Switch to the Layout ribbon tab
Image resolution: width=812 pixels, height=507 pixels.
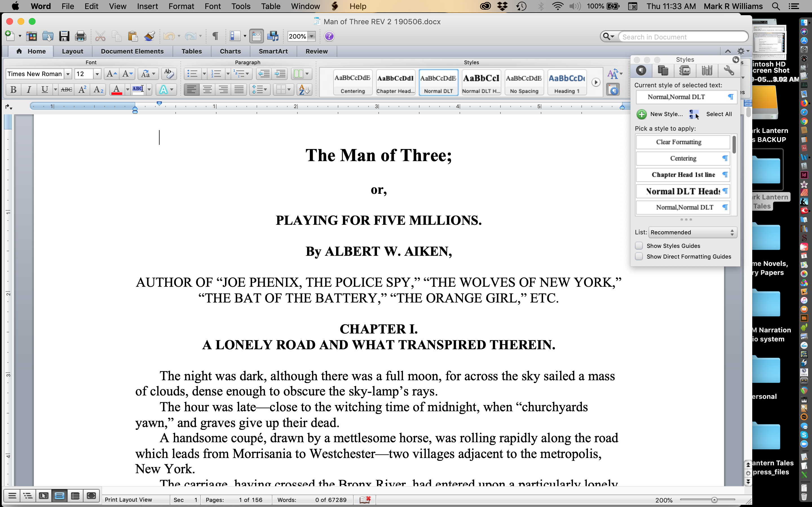[x=72, y=51]
